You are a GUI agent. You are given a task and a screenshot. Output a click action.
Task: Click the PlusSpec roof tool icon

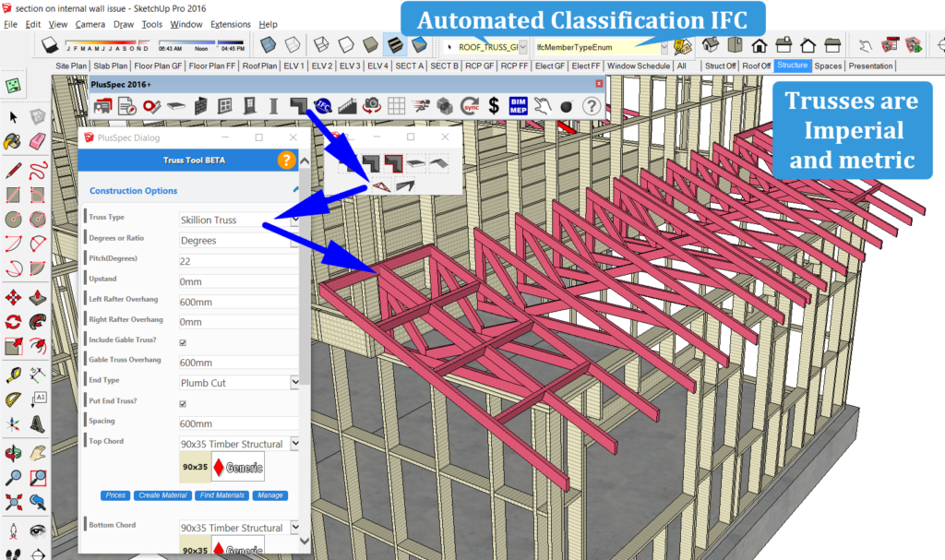click(x=298, y=106)
